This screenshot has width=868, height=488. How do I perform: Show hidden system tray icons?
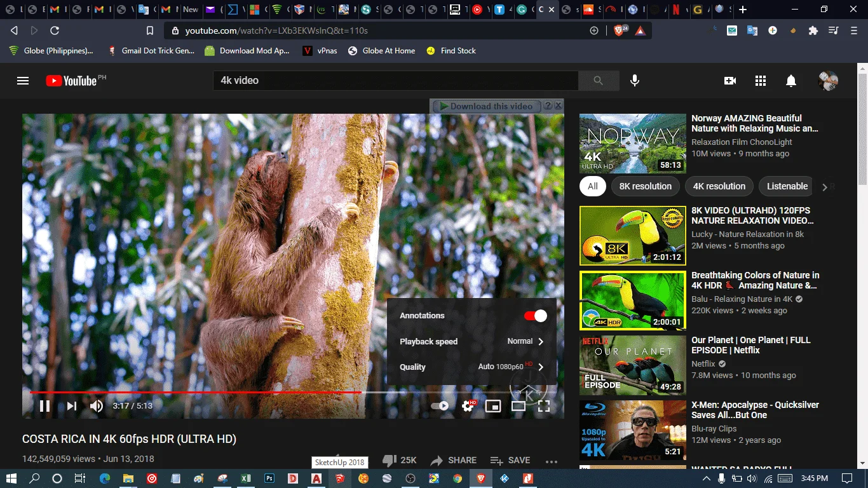tap(707, 478)
